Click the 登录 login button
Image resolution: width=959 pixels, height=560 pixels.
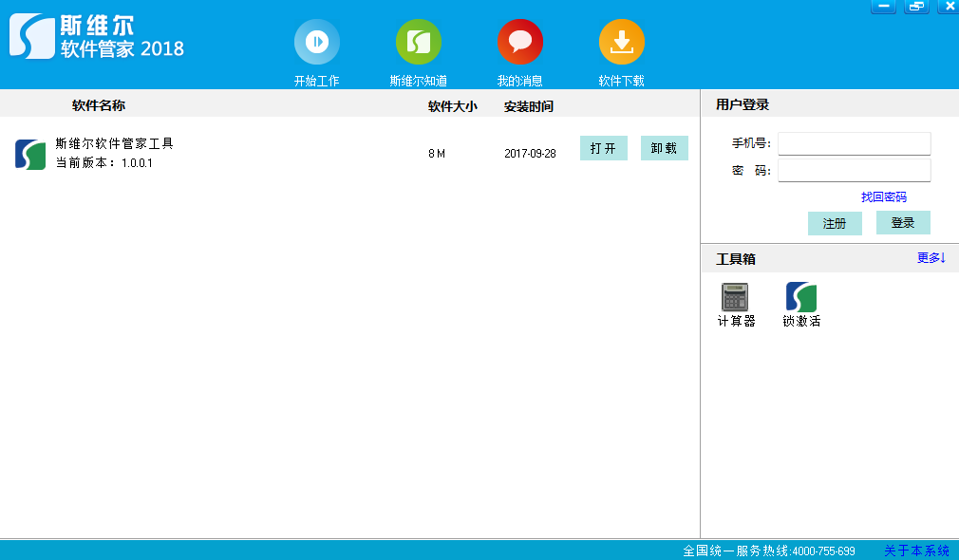pos(902,223)
